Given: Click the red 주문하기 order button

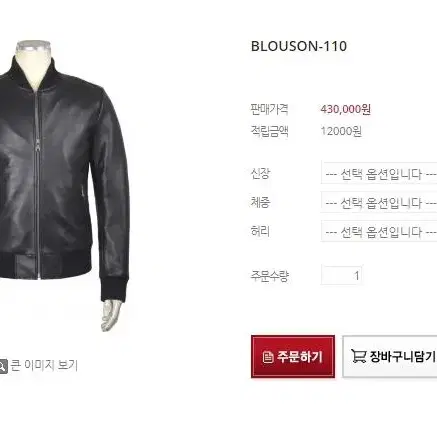Looking at the screenshot, I should tap(293, 357).
